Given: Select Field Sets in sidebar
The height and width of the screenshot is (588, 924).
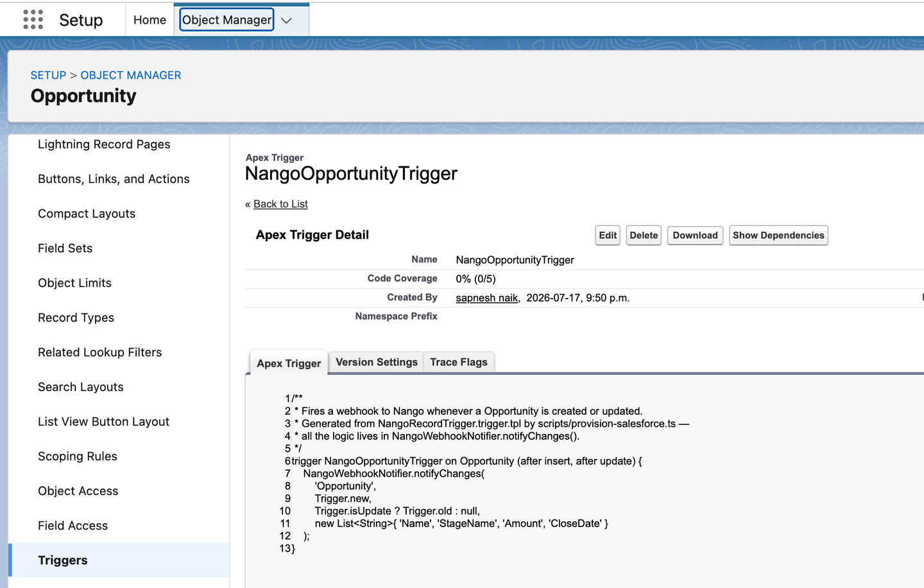Looking at the screenshot, I should coord(65,248).
